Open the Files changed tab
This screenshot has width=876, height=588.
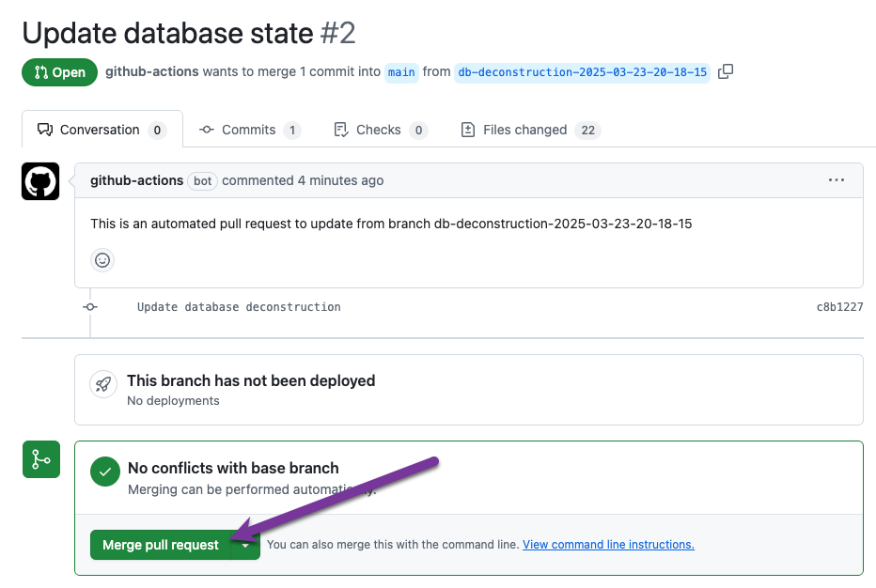[x=530, y=130]
